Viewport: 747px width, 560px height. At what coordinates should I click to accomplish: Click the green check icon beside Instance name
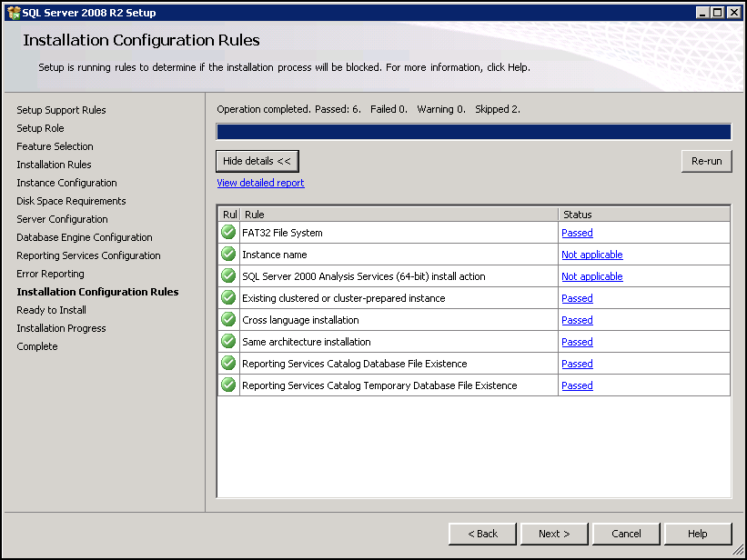(x=228, y=255)
